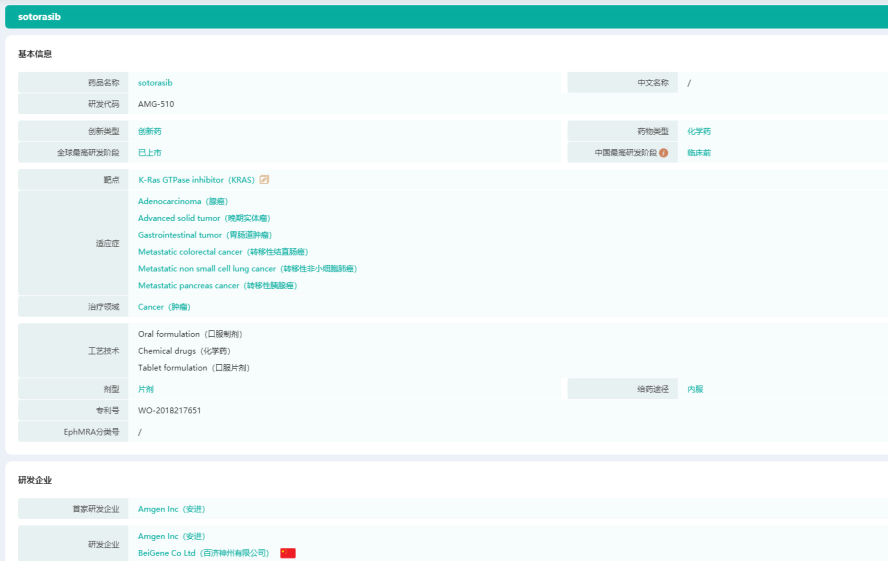Open the Gastrointestinal tumor indication link
The image size is (888, 561).
click(205, 235)
